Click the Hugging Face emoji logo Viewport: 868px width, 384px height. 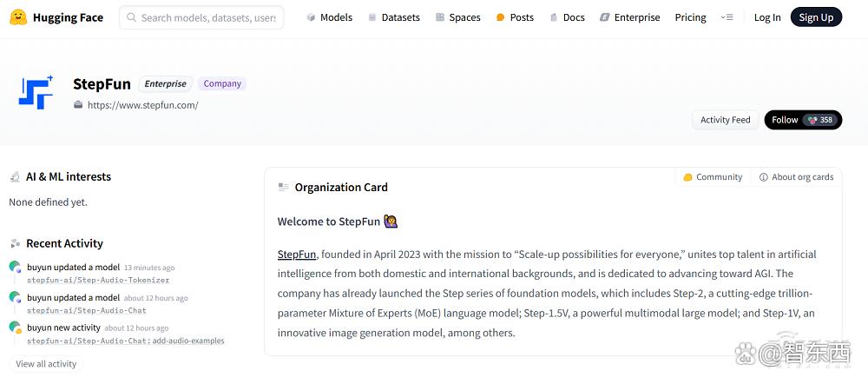click(18, 17)
